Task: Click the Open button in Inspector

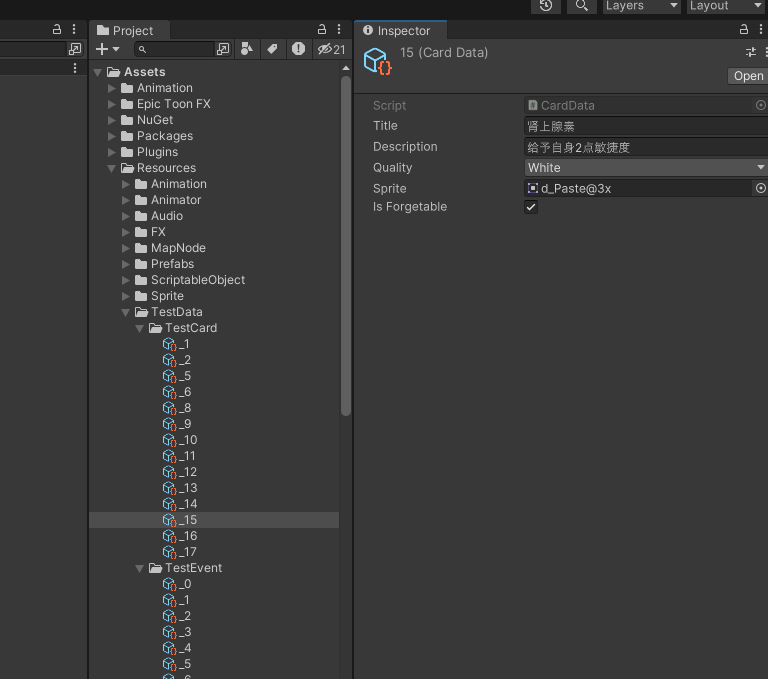Action: point(747,76)
